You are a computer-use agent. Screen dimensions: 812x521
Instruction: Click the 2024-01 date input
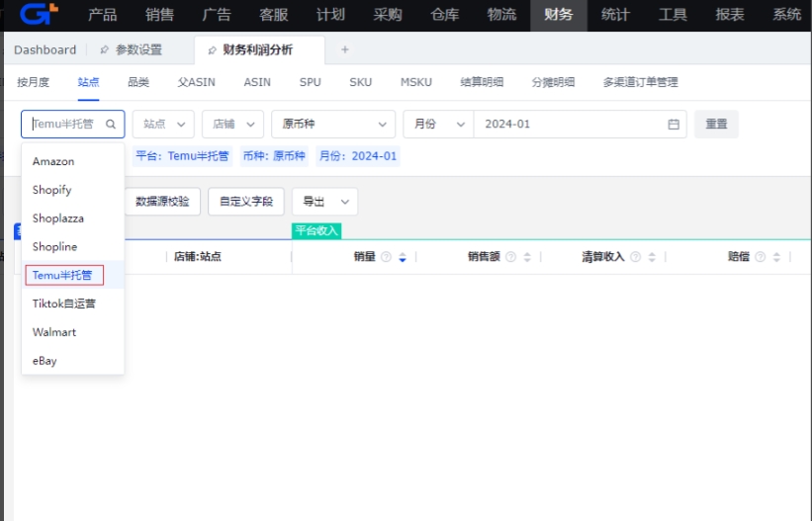click(580, 125)
